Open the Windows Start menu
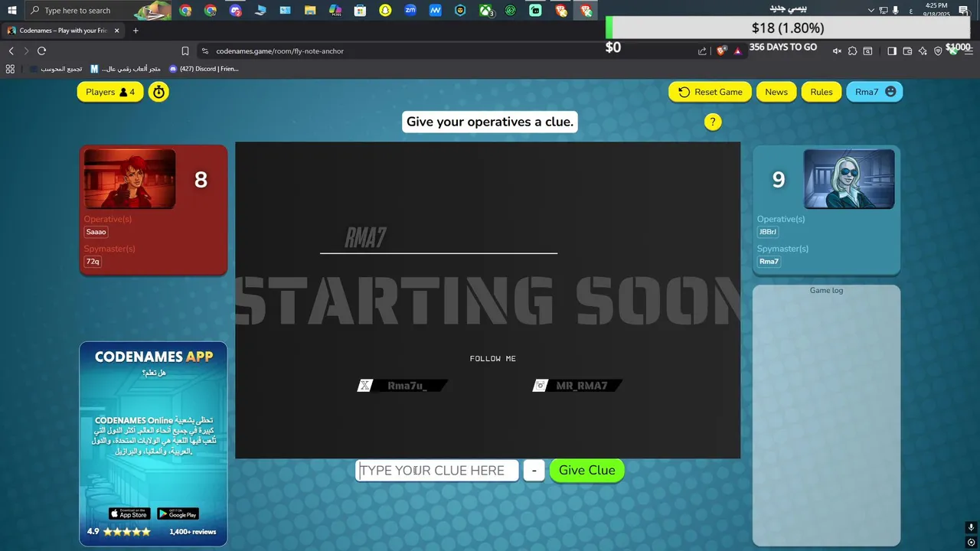Viewport: 980px width, 551px height. (11, 11)
